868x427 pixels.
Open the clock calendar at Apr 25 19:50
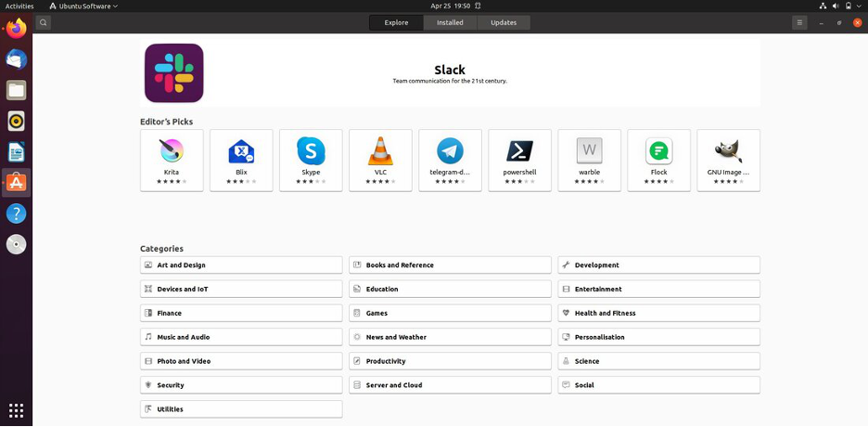coord(450,6)
